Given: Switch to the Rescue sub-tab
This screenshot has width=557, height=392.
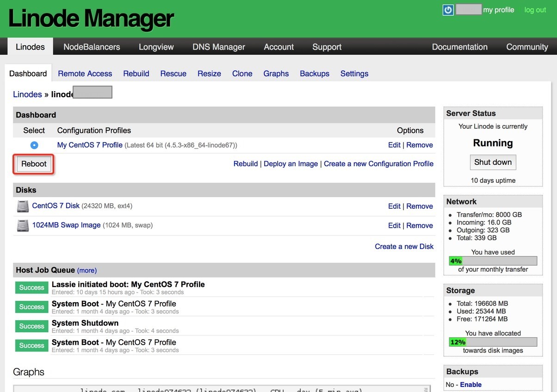Looking at the screenshot, I should (x=173, y=74).
